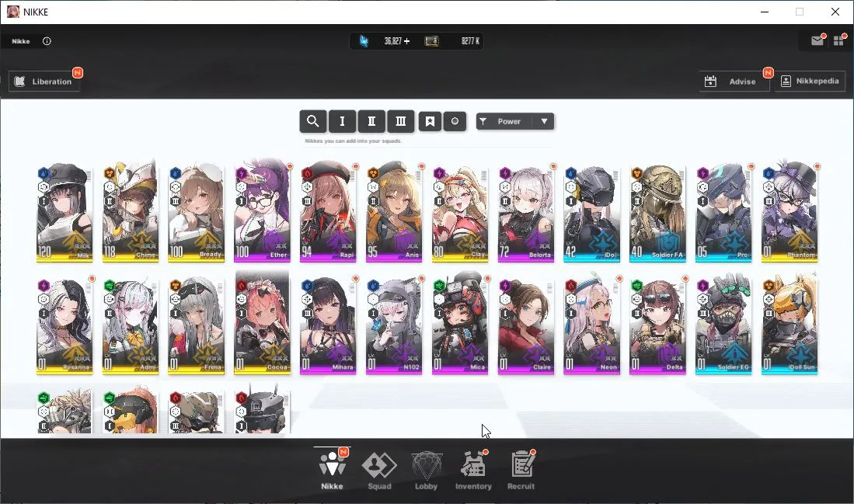The image size is (854, 504).
Task: Open the grid menu icon at top right
Action: coord(838,41)
